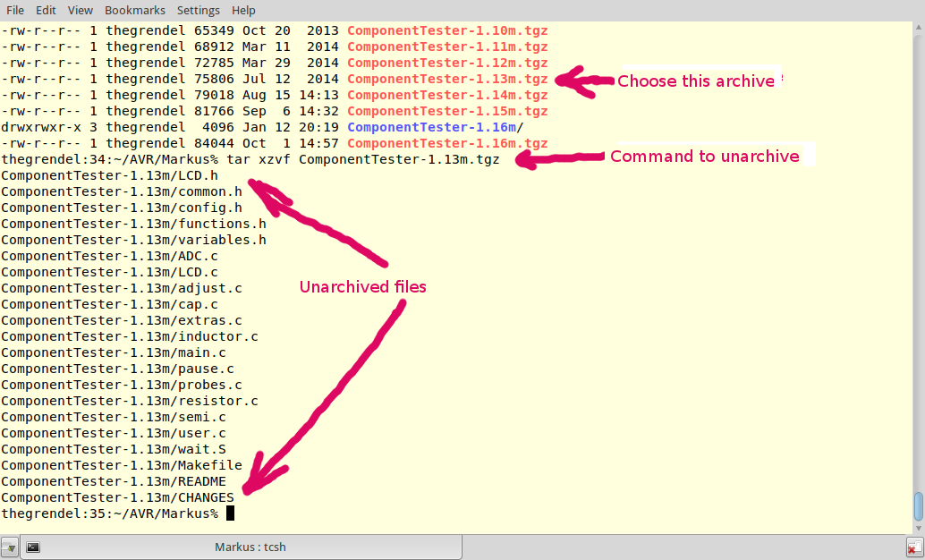
Task: Click the blinking cursor at the shell prompt
Action: pyautogui.click(x=231, y=513)
